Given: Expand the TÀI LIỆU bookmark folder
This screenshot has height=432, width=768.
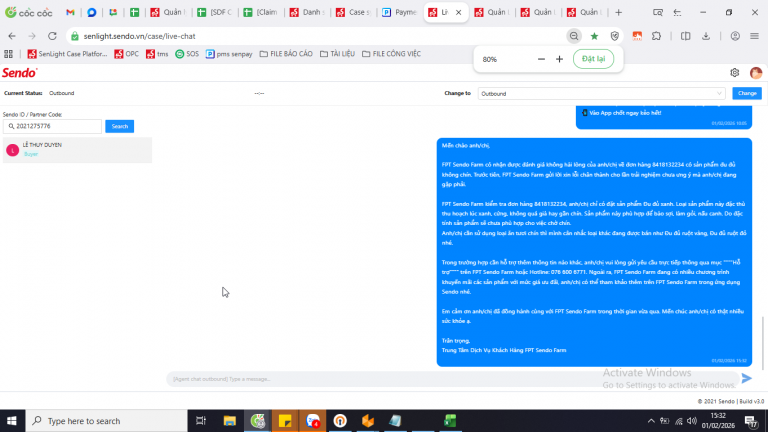Looking at the screenshot, I should pyautogui.click(x=337, y=54).
